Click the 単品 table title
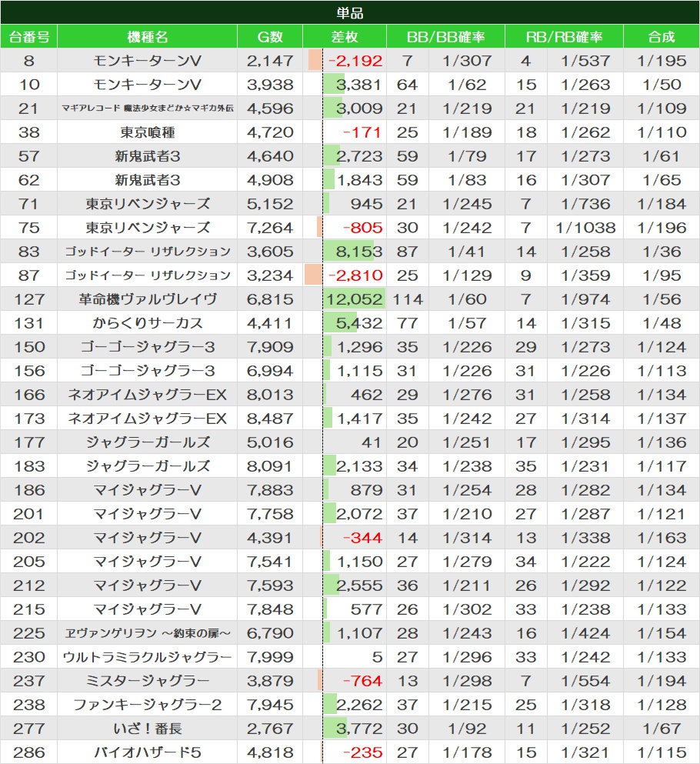 point(350,12)
